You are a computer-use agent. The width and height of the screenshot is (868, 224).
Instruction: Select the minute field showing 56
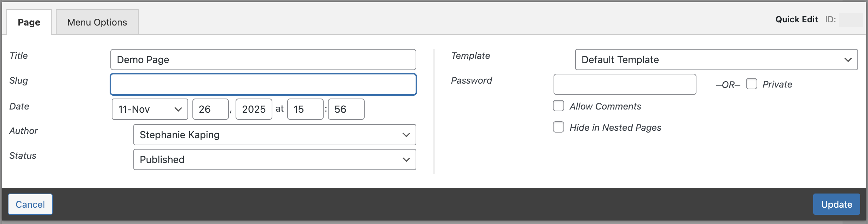(346, 109)
